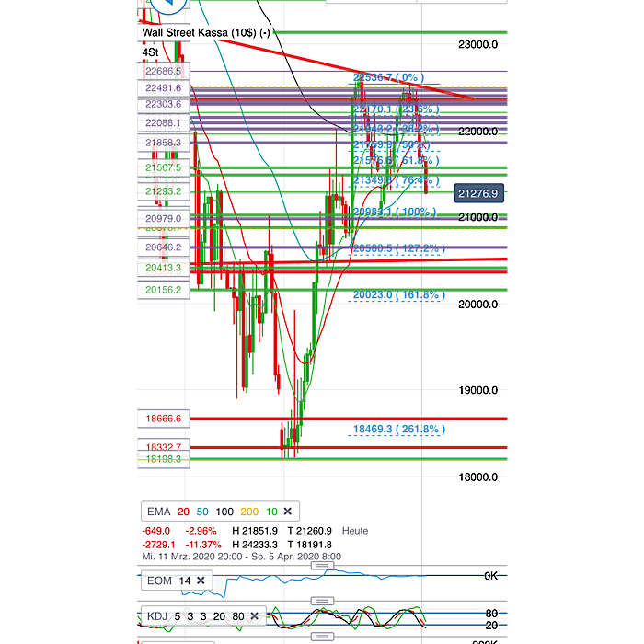Select the EMA 10 period value
The image size is (644, 644).
point(271,512)
